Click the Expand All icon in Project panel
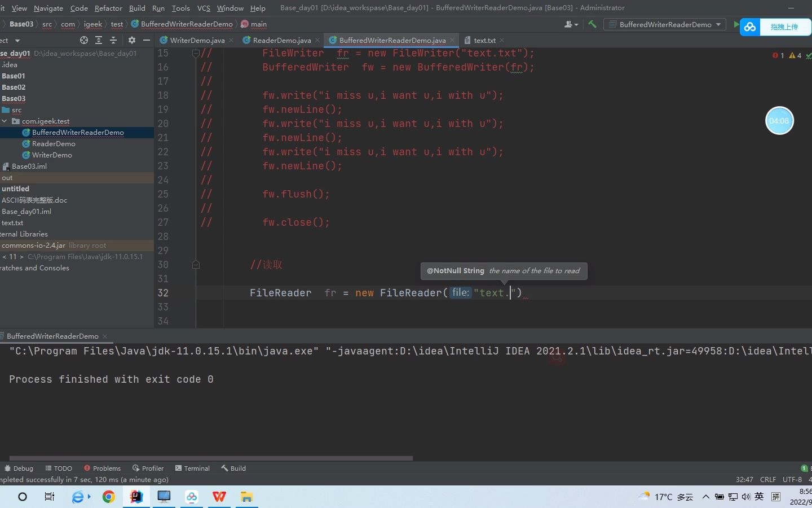 tap(99, 40)
